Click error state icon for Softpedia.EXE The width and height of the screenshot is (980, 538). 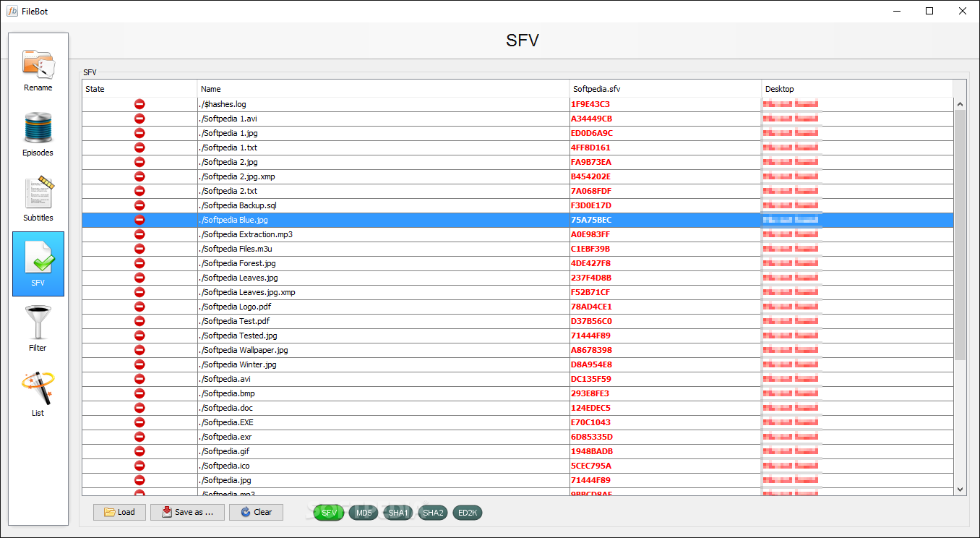pos(139,422)
